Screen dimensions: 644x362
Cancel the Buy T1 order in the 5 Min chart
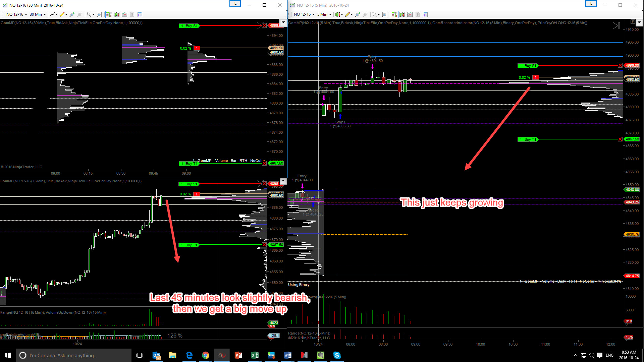(x=620, y=139)
